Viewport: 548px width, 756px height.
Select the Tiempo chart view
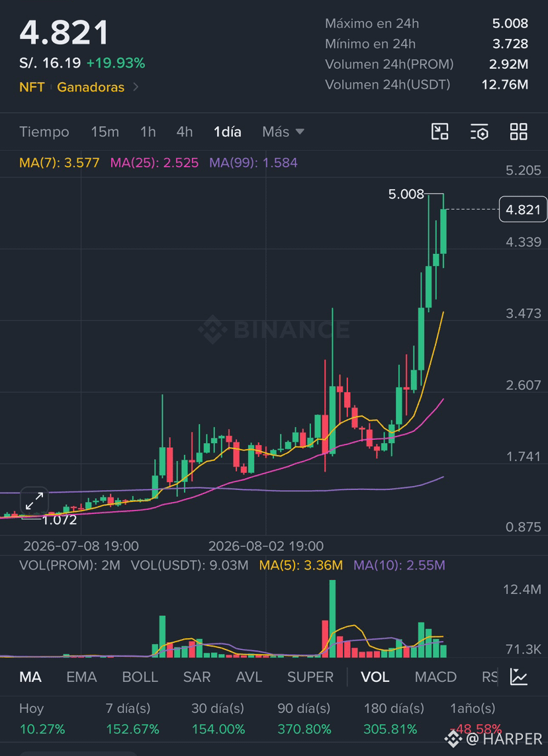[x=44, y=132]
